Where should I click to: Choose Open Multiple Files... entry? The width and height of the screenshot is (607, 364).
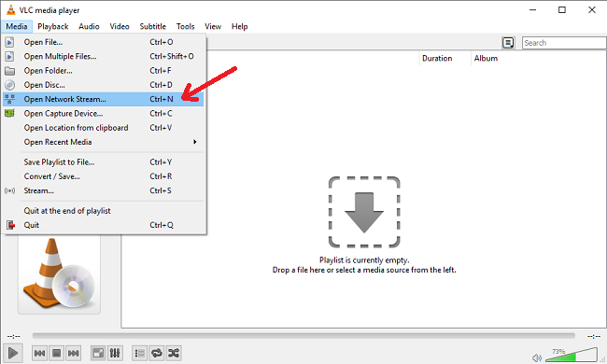tap(104, 56)
